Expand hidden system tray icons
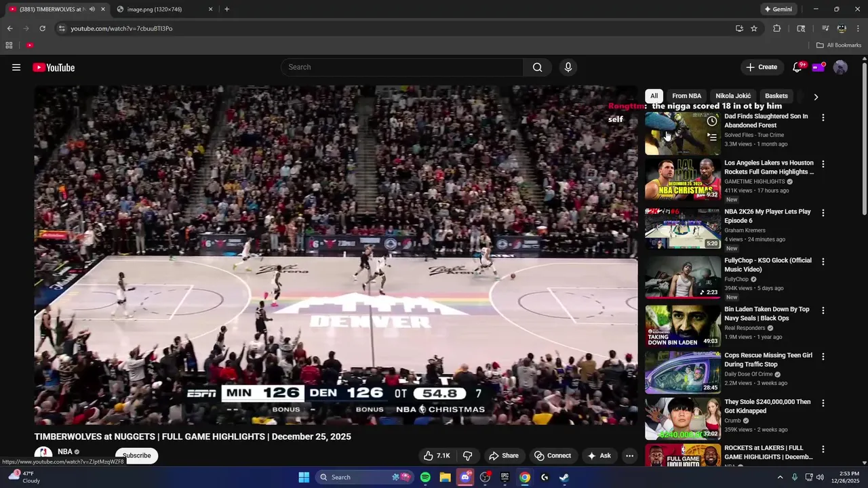This screenshot has width=868, height=488. point(780,477)
